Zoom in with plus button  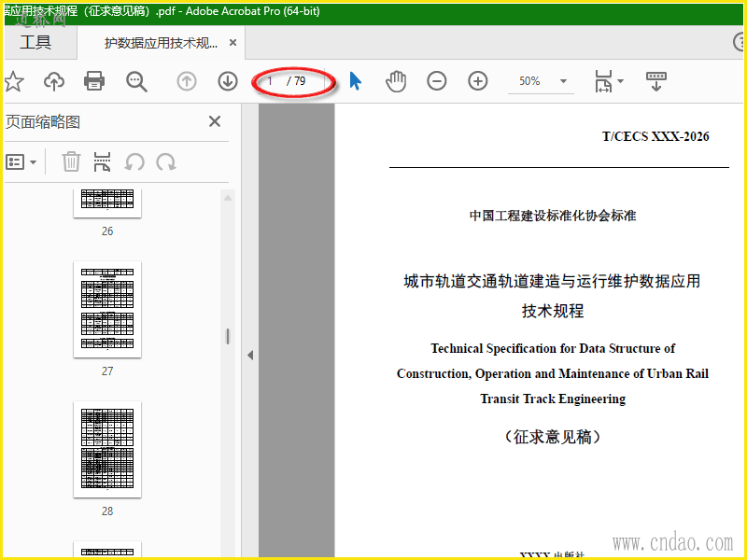click(478, 81)
